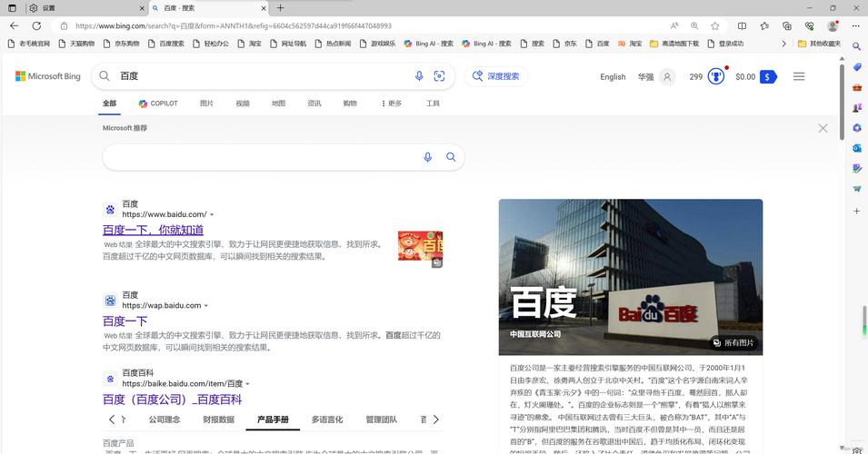868x454 pixels.
Task: Switch to the 地图 tab
Action: (x=278, y=104)
